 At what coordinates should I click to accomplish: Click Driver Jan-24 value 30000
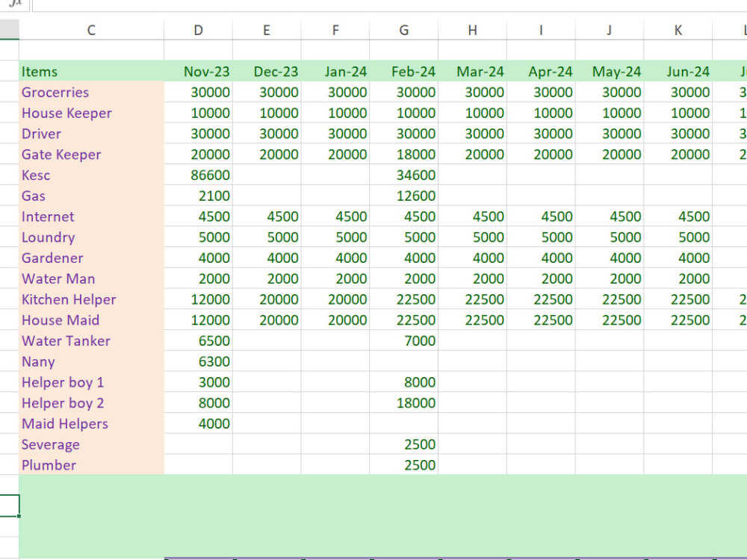[335, 134]
